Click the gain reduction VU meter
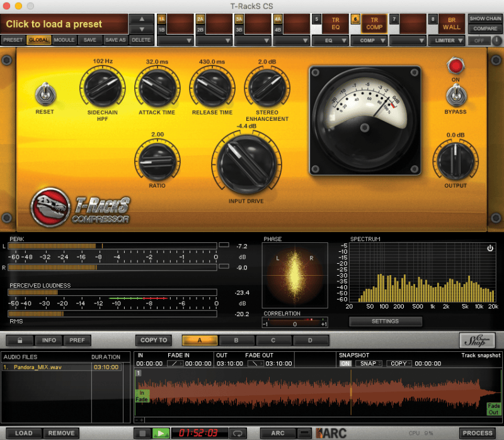 pyautogui.click(x=365, y=121)
